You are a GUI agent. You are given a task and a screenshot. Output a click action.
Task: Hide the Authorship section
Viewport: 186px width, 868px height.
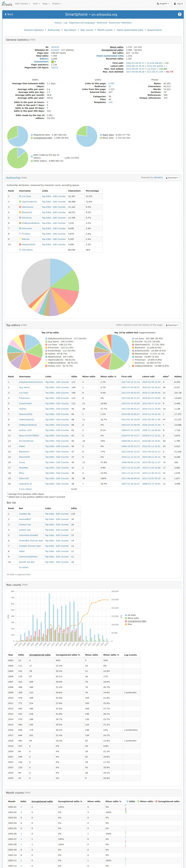[x=24, y=178]
